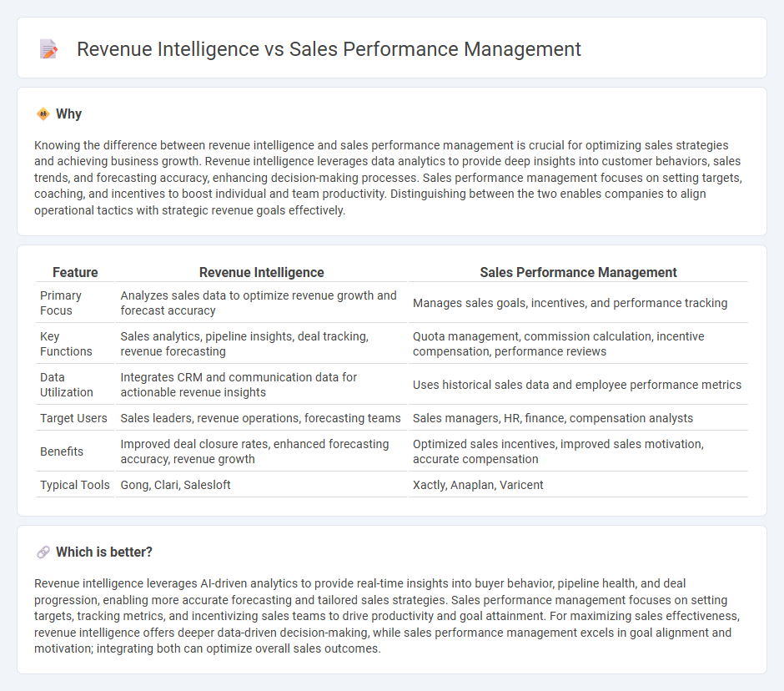This screenshot has width=784, height=691.
Task: Click cell 'Gong, Clari, Salesloft'
Action: (262, 485)
